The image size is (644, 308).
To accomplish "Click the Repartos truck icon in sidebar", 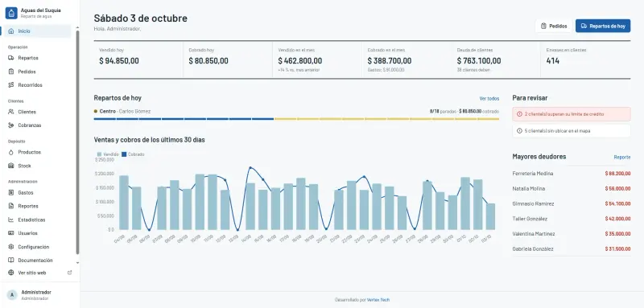I will (11, 58).
